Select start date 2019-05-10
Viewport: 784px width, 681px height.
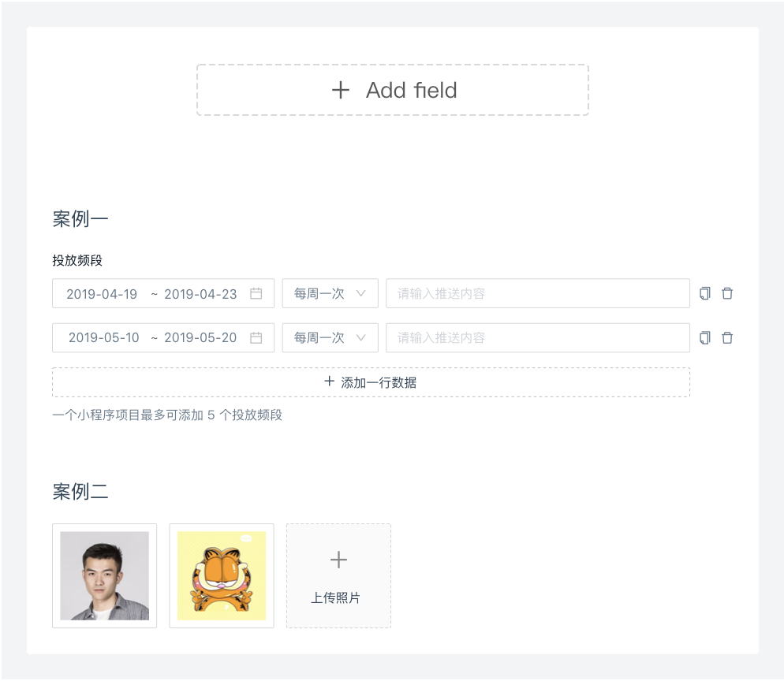click(103, 338)
